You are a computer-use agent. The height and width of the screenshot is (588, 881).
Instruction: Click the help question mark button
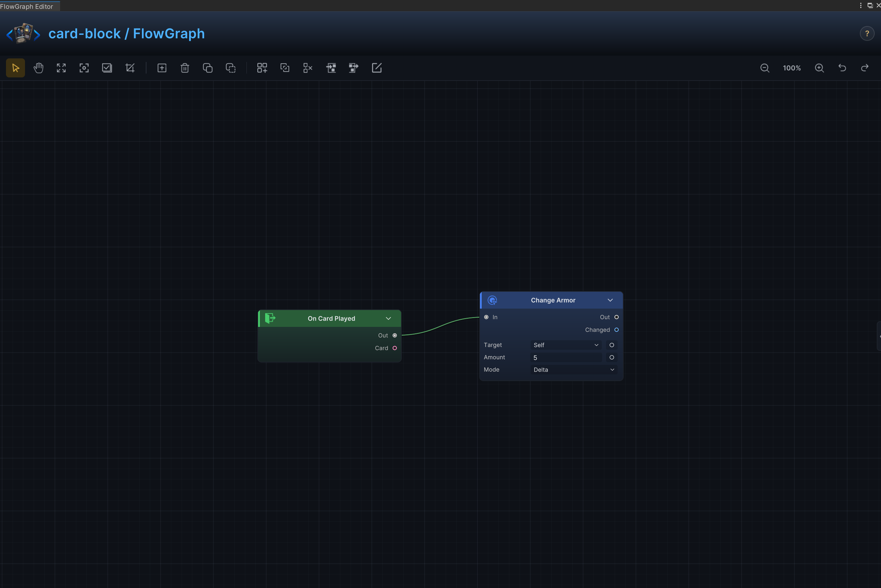click(867, 34)
